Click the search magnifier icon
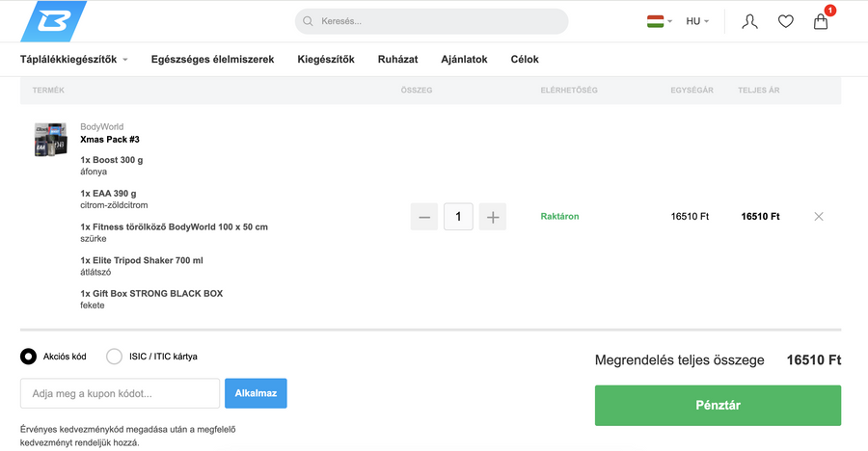Screen dimensions: 868x451 click(309, 21)
